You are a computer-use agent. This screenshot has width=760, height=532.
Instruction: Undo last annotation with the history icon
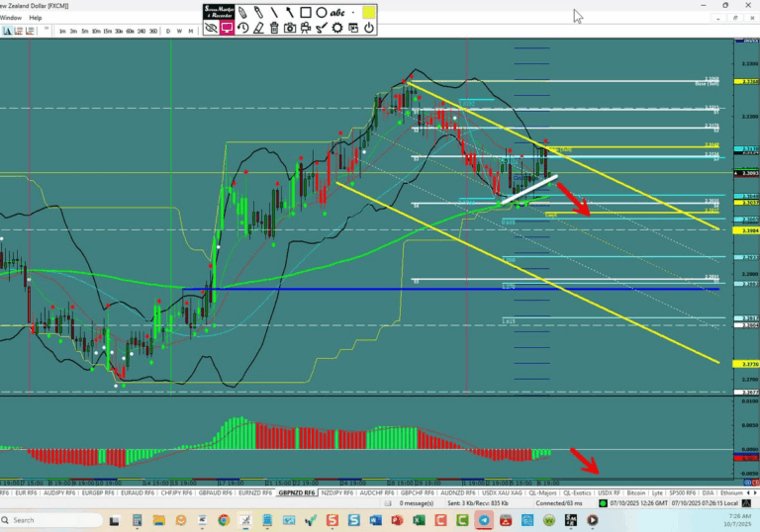242,28
